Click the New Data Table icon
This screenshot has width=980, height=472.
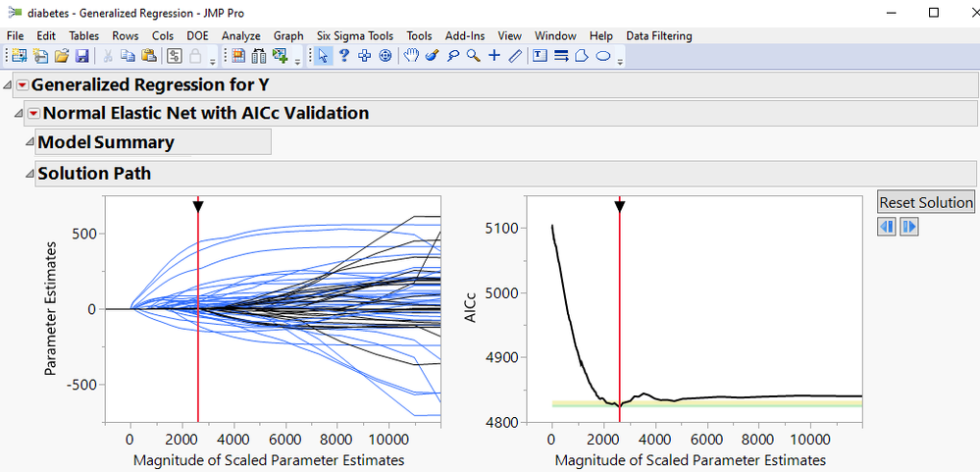(20, 56)
